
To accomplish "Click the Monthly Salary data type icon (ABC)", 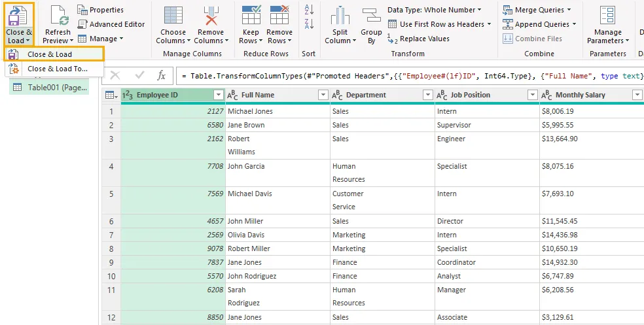I will 546,95.
